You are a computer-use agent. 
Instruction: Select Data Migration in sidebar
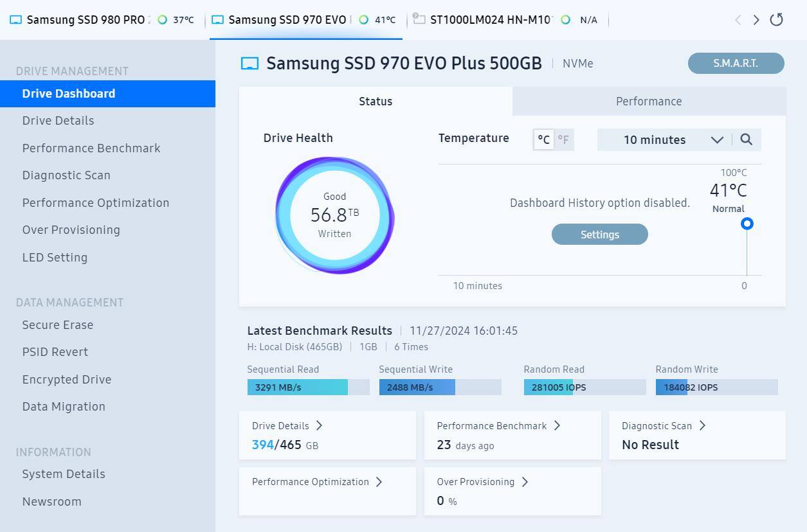click(64, 406)
